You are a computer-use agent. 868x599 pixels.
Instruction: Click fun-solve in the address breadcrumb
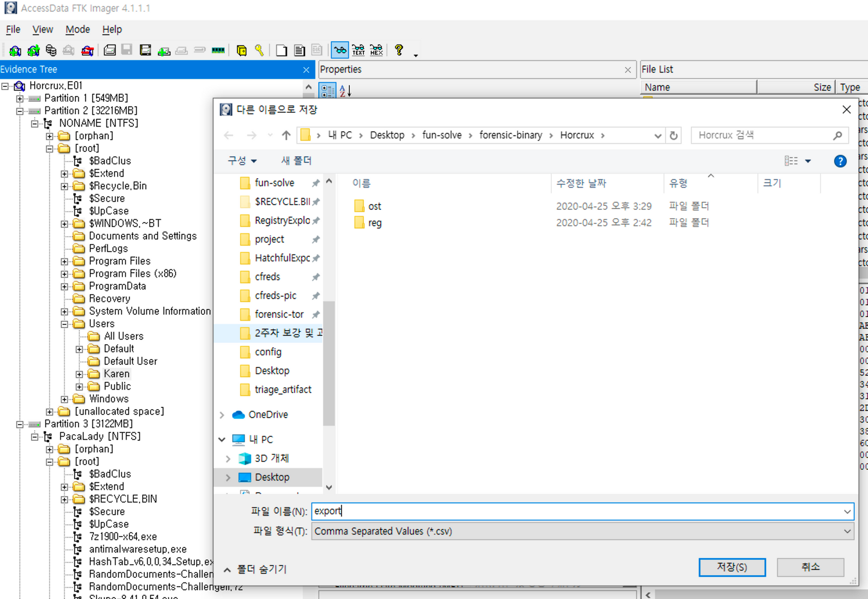click(442, 135)
